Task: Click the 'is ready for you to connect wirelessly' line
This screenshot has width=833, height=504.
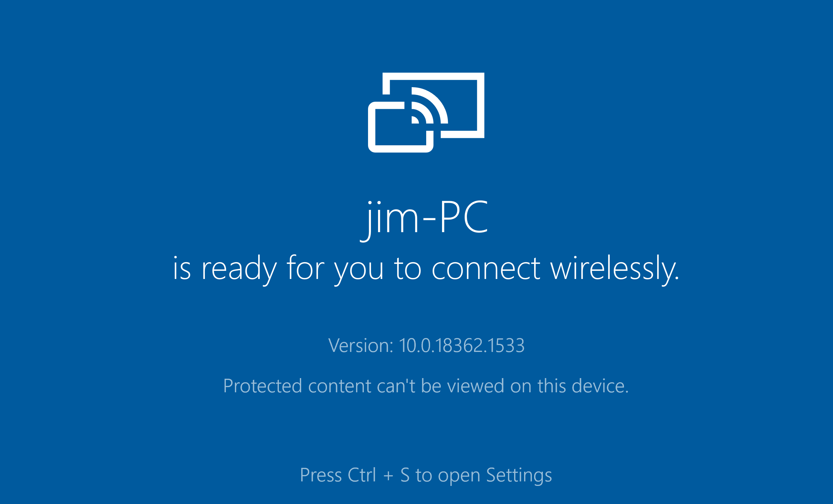Action: point(426,270)
